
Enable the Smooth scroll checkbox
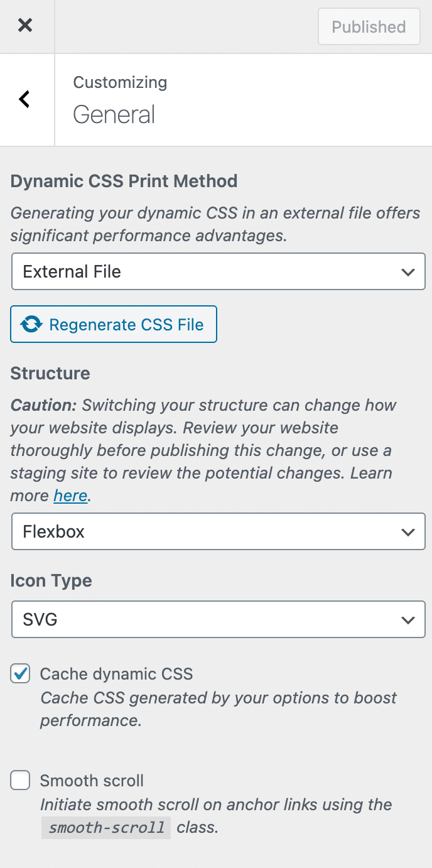[20, 781]
